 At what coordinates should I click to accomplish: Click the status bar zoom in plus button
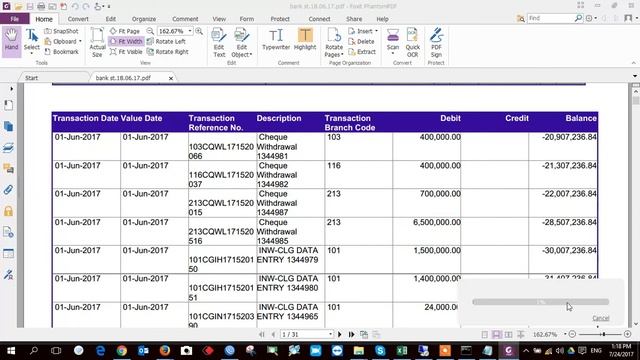628,334
